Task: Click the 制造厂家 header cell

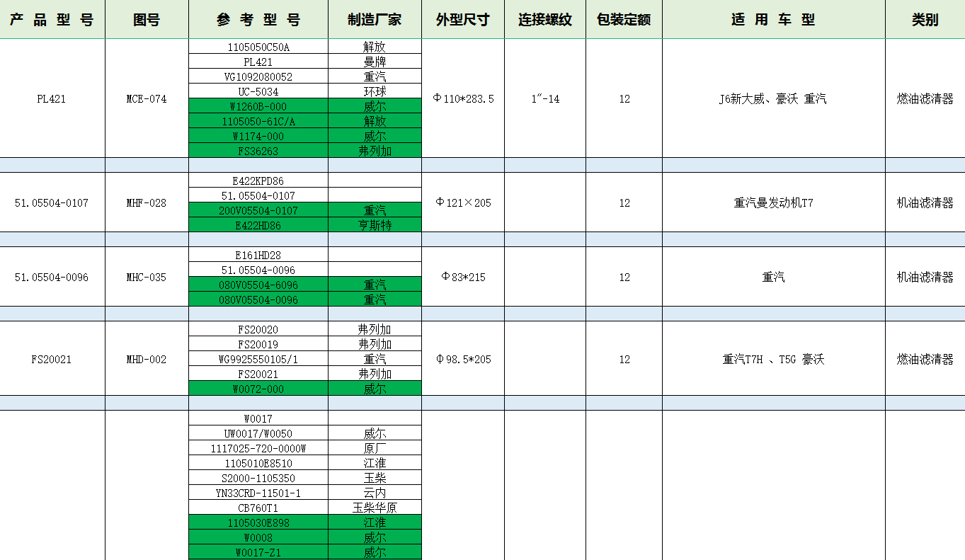Action: coord(375,20)
